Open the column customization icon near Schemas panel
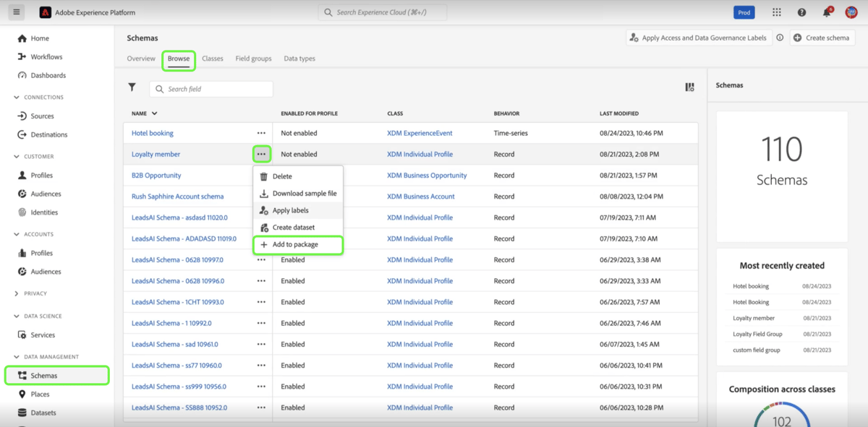868x427 pixels. click(x=689, y=87)
